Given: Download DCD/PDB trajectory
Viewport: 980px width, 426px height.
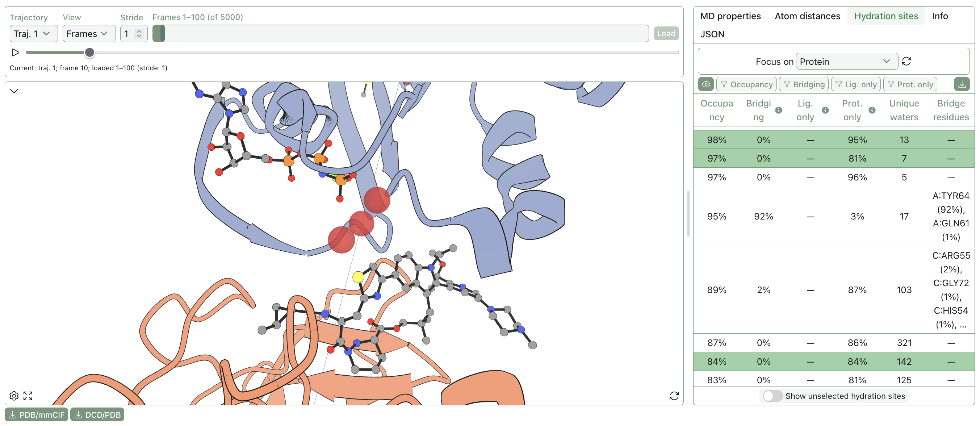Looking at the screenshot, I should tap(97, 414).
